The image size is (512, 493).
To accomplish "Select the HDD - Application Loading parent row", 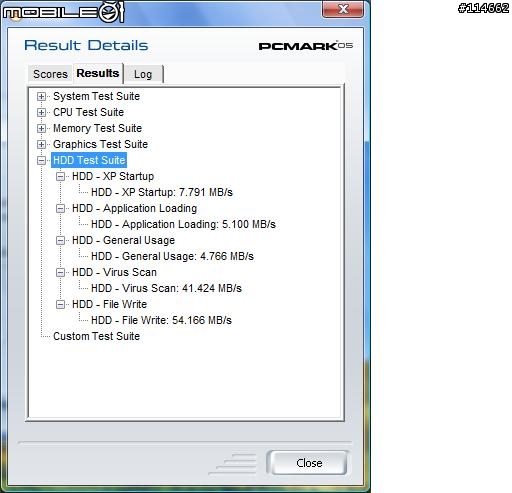I will 134,208.
